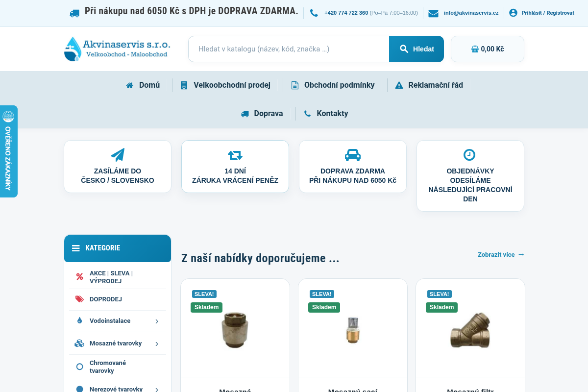588x392 pixels.
Task: Follow the Zobrazit více link
Action: pos(501,254)
